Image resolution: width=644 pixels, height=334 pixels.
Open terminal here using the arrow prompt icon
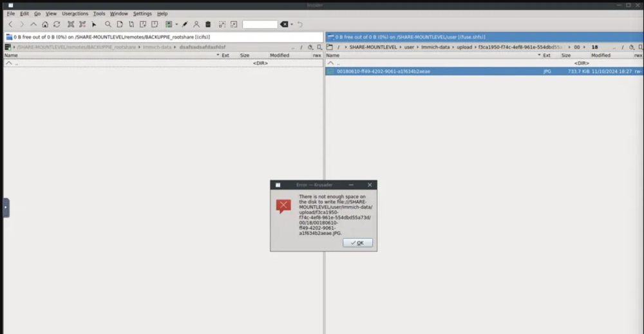(94, 24)
